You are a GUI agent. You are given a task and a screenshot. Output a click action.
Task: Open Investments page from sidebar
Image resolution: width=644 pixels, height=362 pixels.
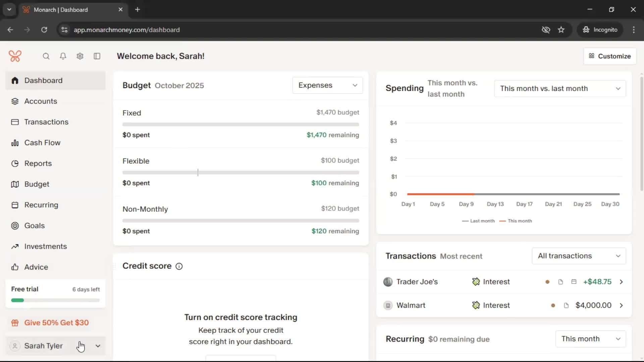pyautogui.click(x=45, y=246)
